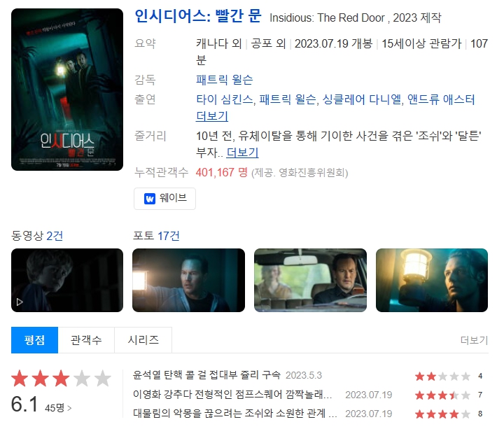Click the 포토 17건 heading
Screen dimensions: 504x429
point(156,236)
